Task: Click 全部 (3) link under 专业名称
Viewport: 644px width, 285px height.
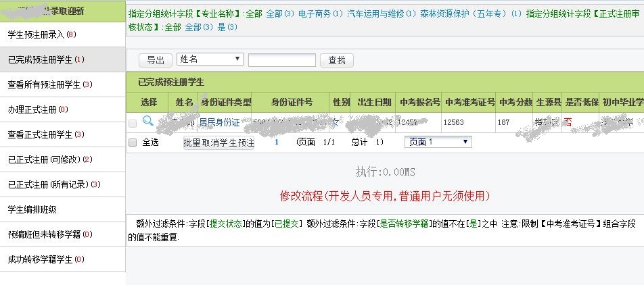Action: tap(280, 14)
